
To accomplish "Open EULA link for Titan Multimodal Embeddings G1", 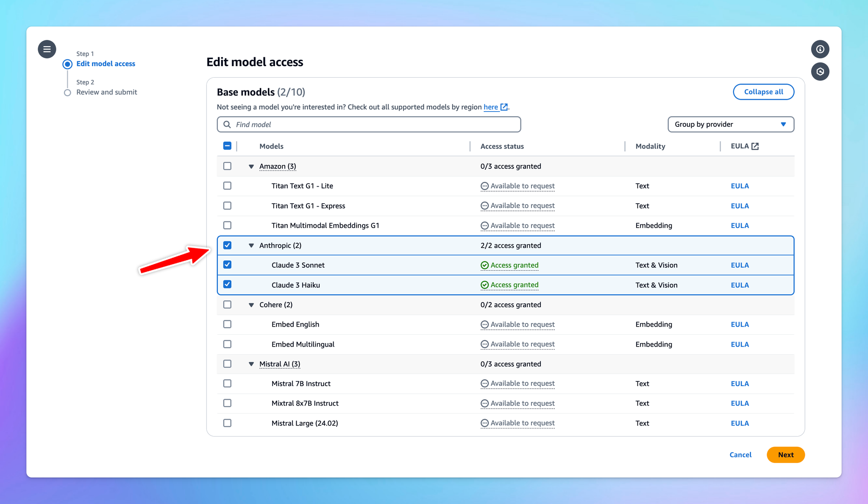I will tap(740, 226).
